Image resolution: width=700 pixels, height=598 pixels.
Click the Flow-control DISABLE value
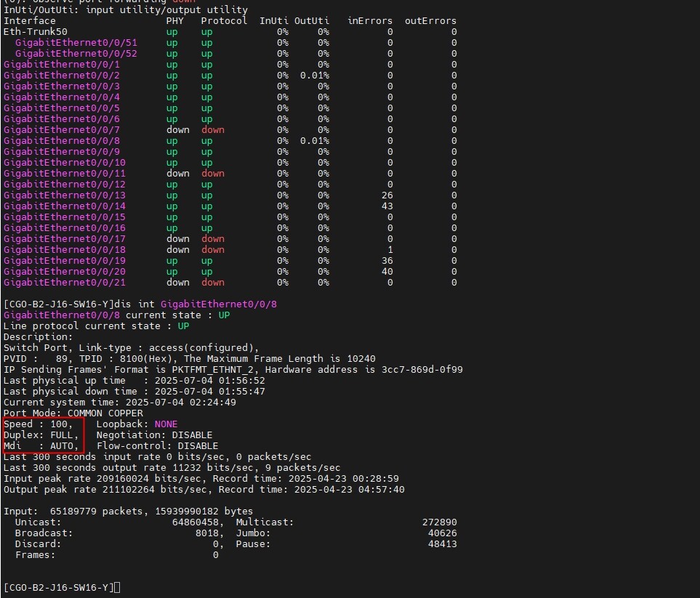[x=198, y=446]
